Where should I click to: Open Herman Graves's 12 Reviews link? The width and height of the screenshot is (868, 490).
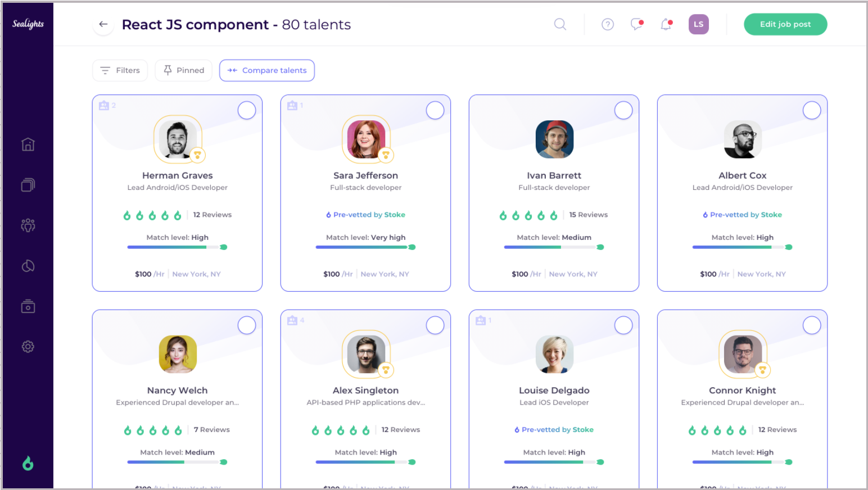[213, 215]
